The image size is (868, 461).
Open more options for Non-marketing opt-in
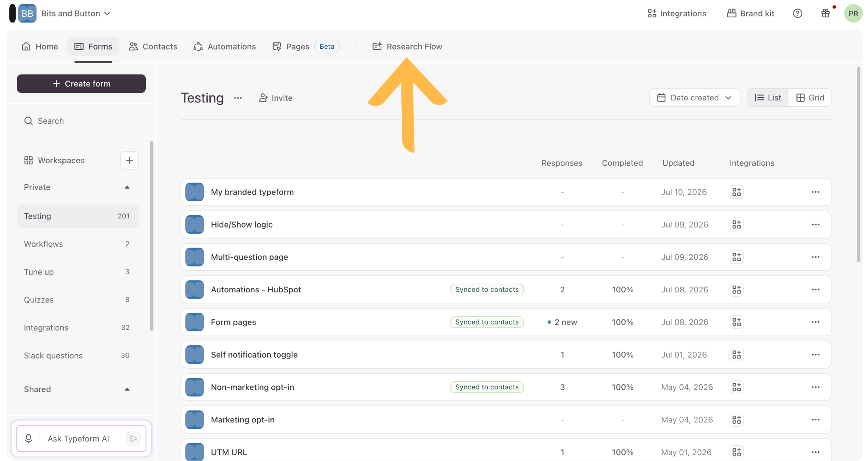pyautogui.click(x=815, y=387)
